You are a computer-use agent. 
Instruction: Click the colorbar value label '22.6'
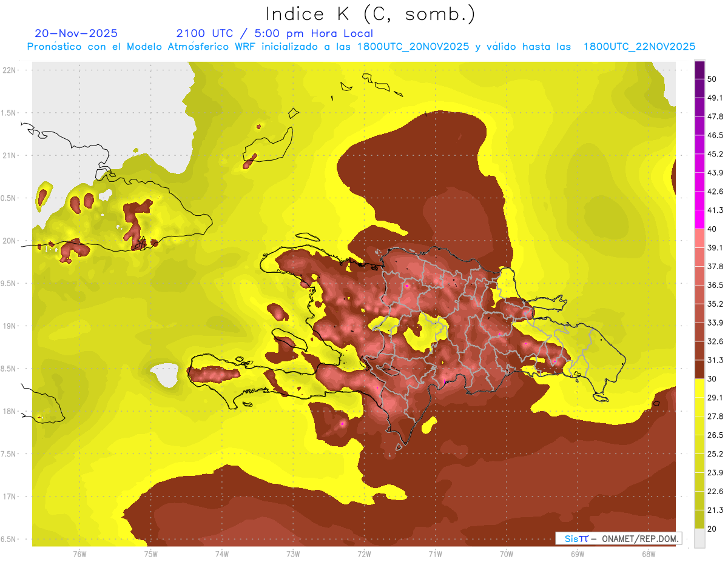pyautogui.click(x=715, y=492)
